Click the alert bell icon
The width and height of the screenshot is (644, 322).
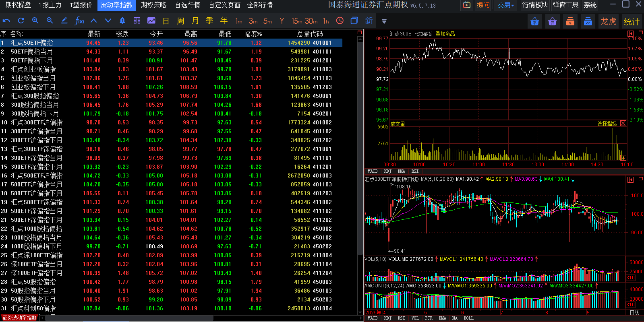point(122,21)
